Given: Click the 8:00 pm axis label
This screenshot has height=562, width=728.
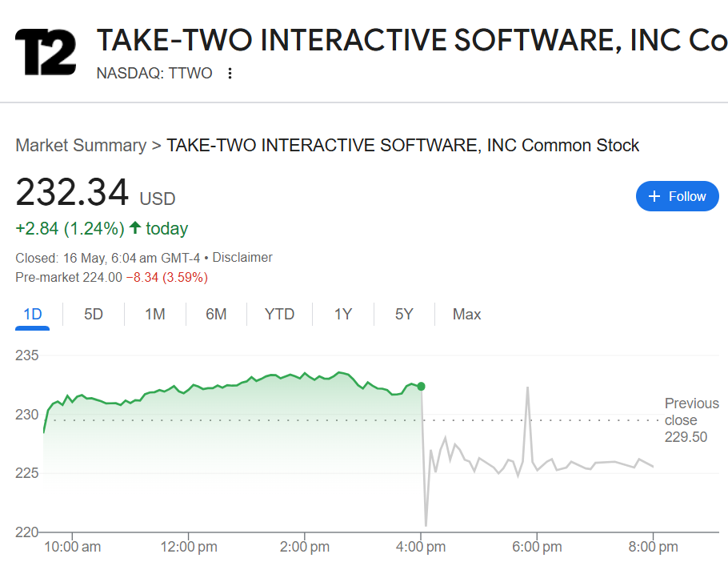Looking at the screenshot, I should (654, 547).
